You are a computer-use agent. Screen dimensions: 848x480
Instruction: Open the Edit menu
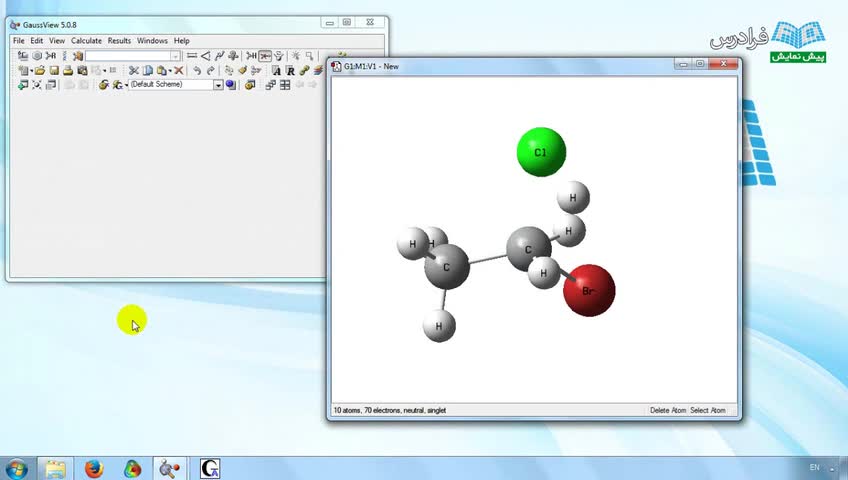(x=37, y=41)
